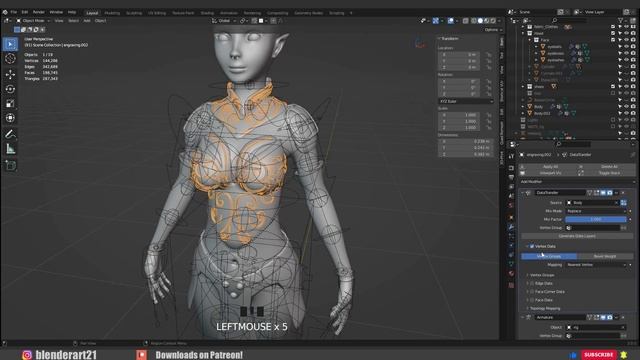This screenshot has width=640, height=360.
Task: Click the Blender logo menu icon
Action: (5, 12)
